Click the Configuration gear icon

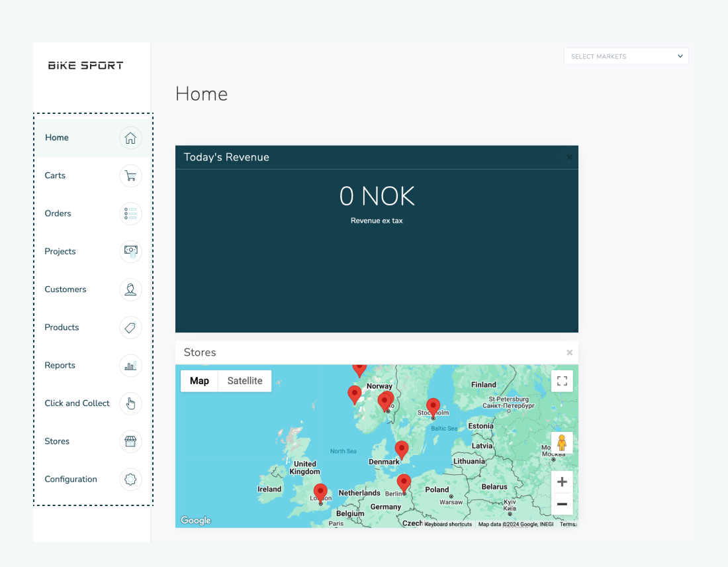pos(130,479)
